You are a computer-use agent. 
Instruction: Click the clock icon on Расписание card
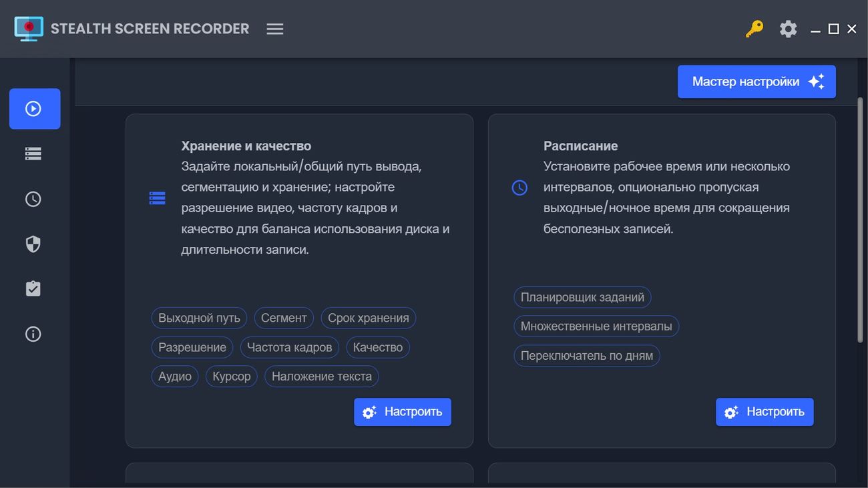(x=519, y=188)
